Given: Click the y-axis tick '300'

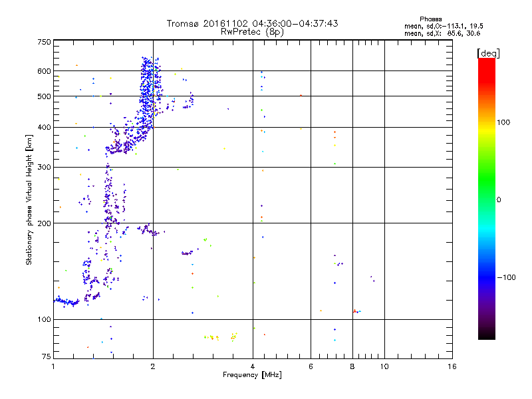Looking at the screenshot, I should click(44, 168).
